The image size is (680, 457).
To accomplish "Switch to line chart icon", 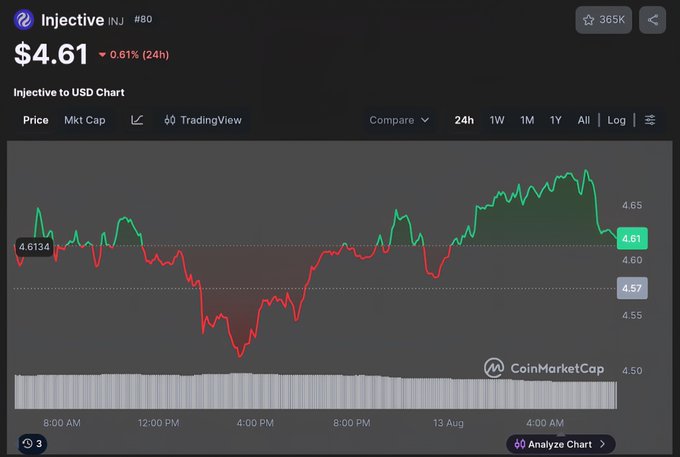I will [137, 120].
